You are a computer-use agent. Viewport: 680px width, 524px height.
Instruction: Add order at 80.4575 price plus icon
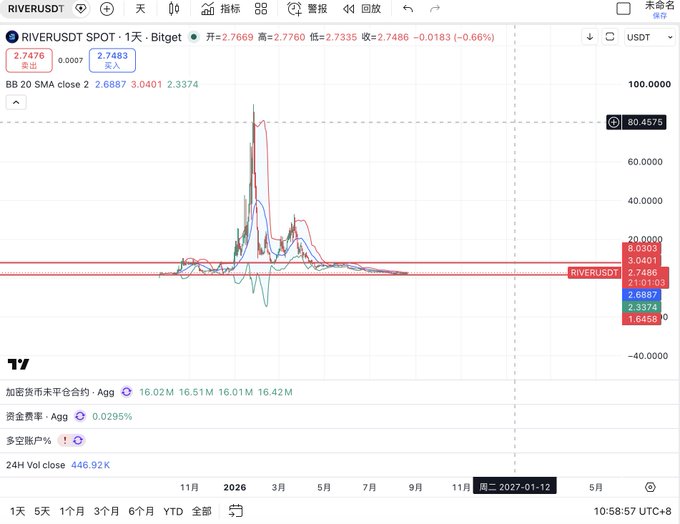click(x=614, y=122)
